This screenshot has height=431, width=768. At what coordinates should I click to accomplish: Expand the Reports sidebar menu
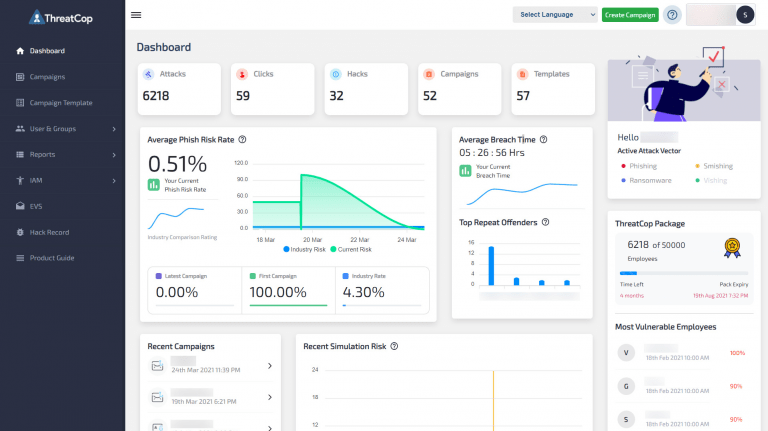coord(66,155)
